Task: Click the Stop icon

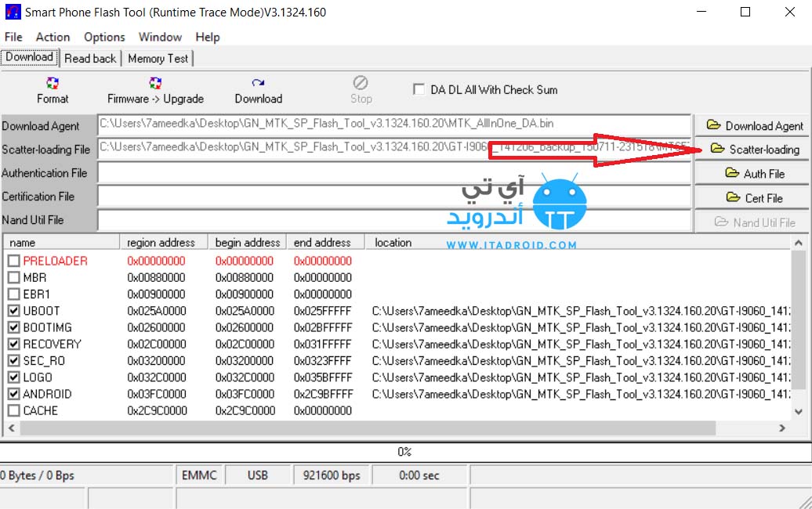Action: (361, 83)
